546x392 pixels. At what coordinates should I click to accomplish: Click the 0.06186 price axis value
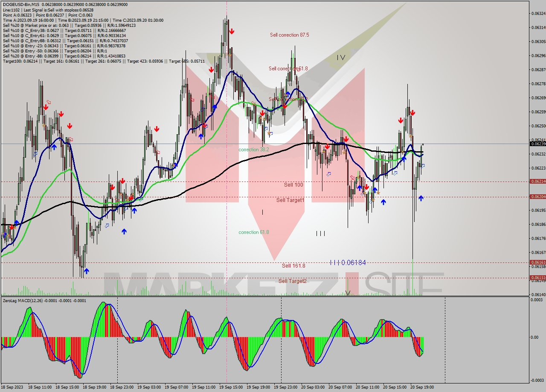coord(538,224)
